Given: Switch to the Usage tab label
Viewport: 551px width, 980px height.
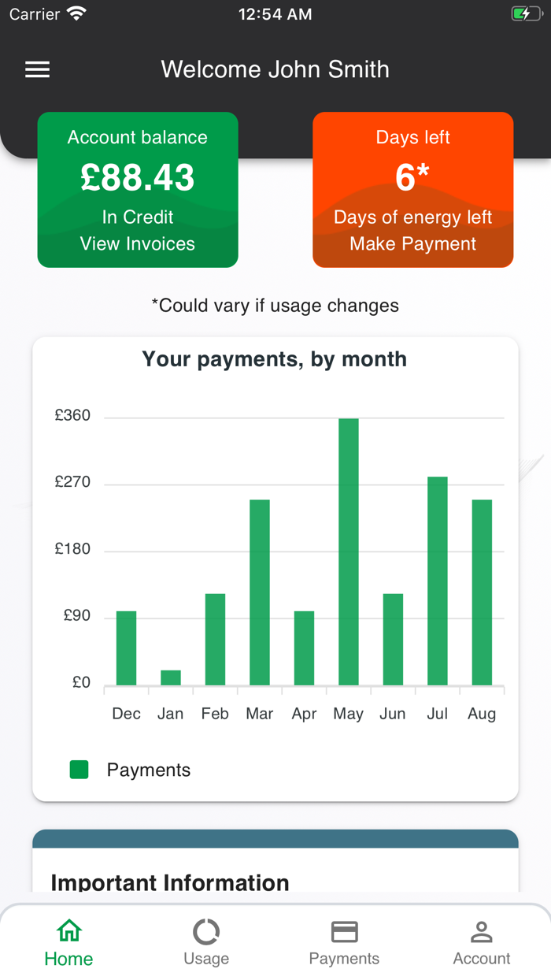Looking at the screenshot, I should coord(206,959).
